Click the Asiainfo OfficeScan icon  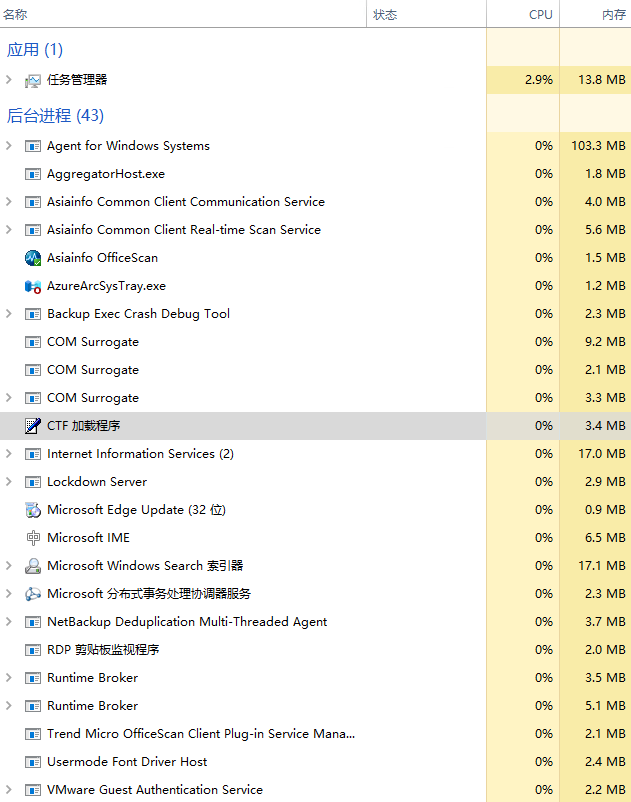pyautogui.click(x=33, y=258)
